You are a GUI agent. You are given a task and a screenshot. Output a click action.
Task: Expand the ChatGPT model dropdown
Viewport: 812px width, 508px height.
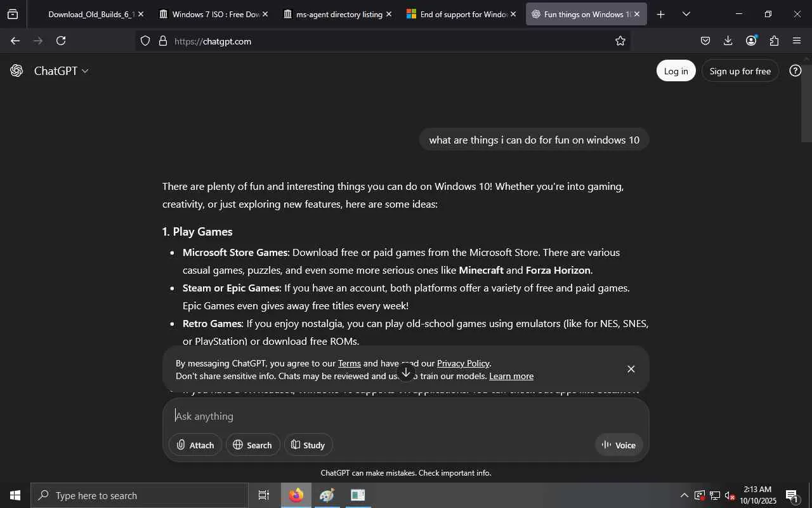pos(61,71)
